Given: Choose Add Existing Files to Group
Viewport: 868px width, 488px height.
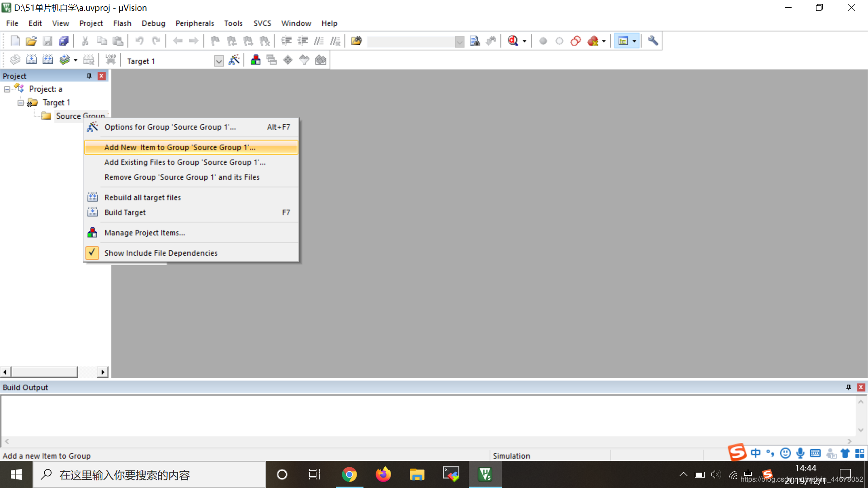Looking at the screenshot, I should (191, 162).
